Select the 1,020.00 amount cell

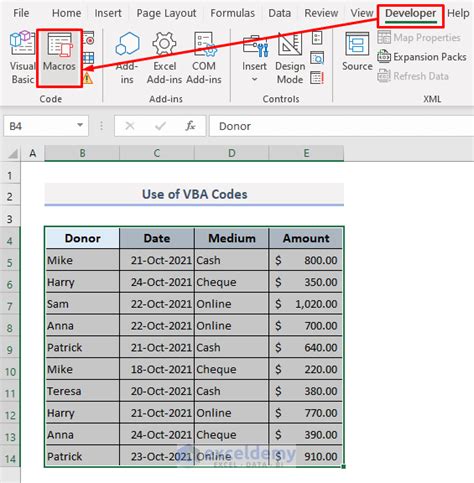(x=306, y=304)
